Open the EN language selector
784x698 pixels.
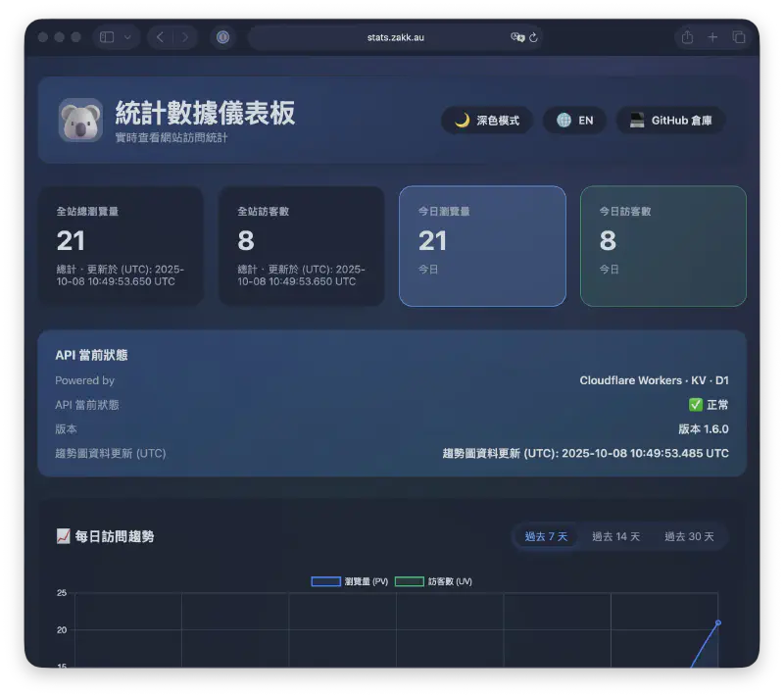point(575,121)
